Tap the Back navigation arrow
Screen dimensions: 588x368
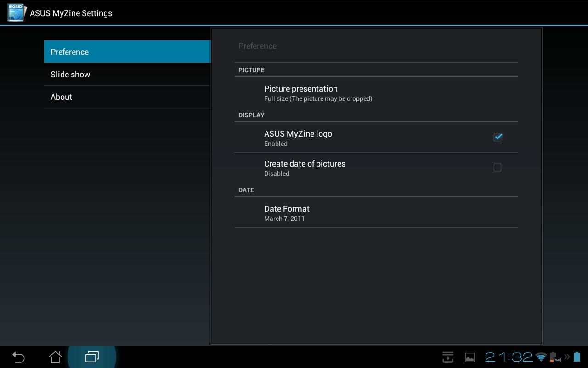pos(18,357)
